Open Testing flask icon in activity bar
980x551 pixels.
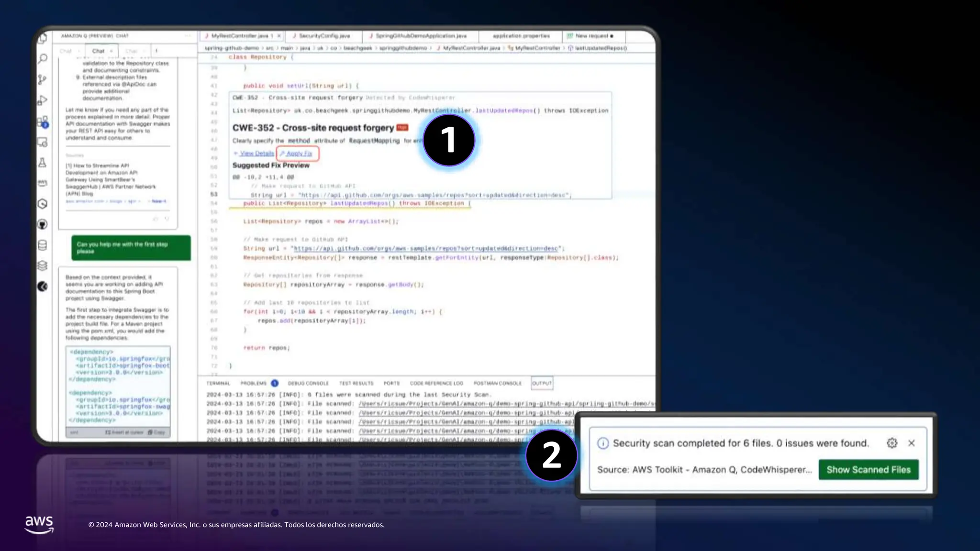(43, 163)
